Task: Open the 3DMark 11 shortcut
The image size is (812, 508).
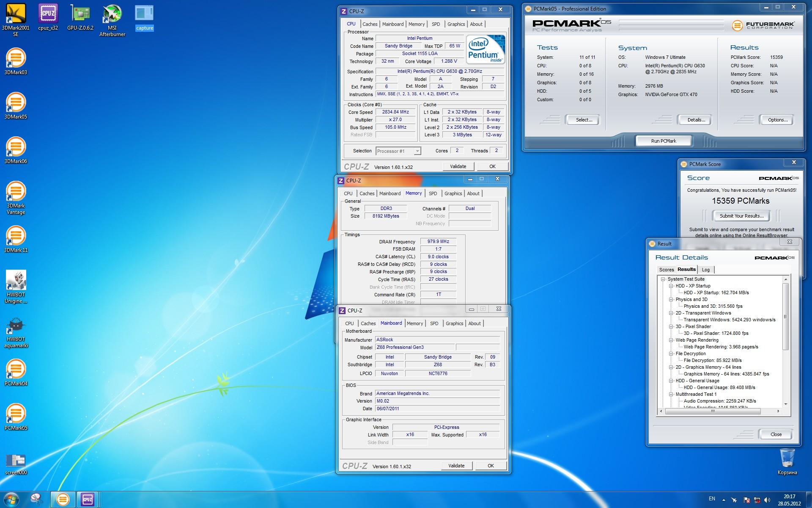Action: click(16, 240)
